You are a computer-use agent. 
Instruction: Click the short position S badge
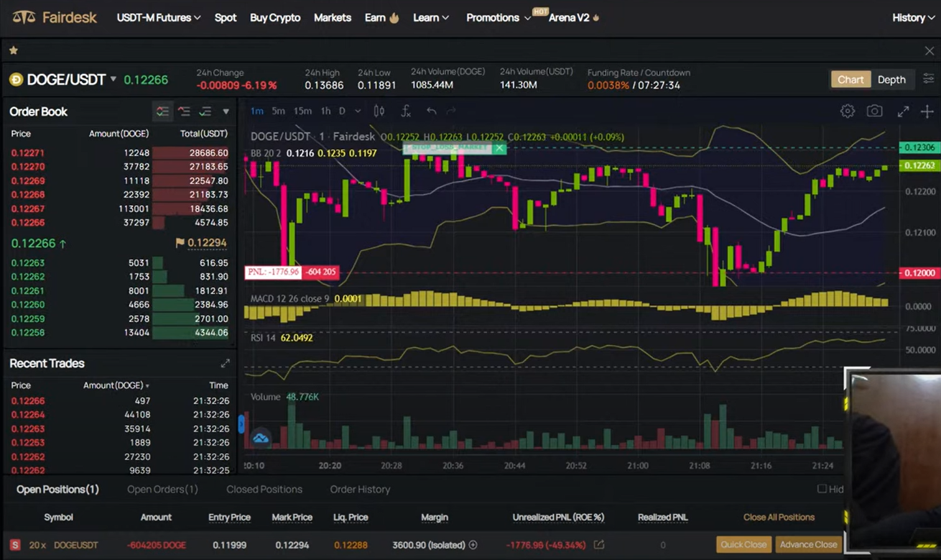(x=16, y=545)
